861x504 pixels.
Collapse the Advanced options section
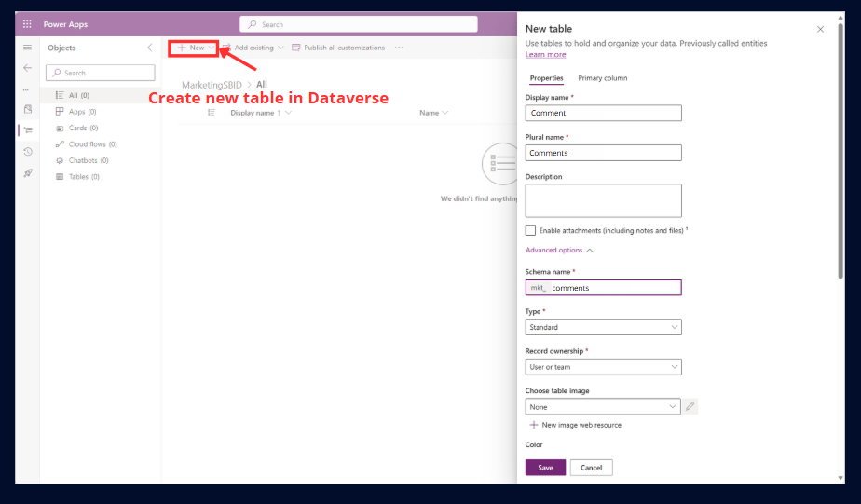coord(559,251)
